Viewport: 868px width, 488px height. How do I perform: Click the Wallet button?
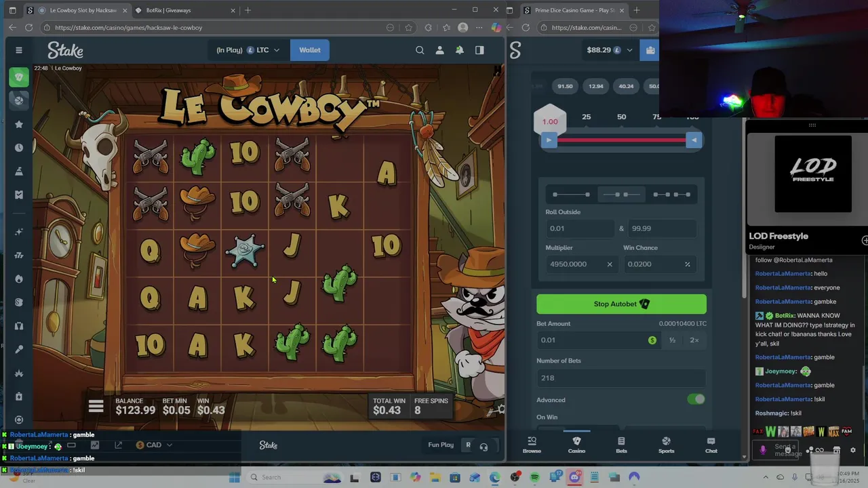click(310, 50)
